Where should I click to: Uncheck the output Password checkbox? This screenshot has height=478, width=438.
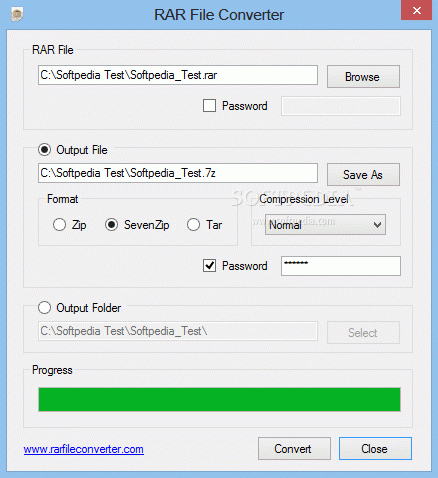pyautogui.click(x=209, y=266)
